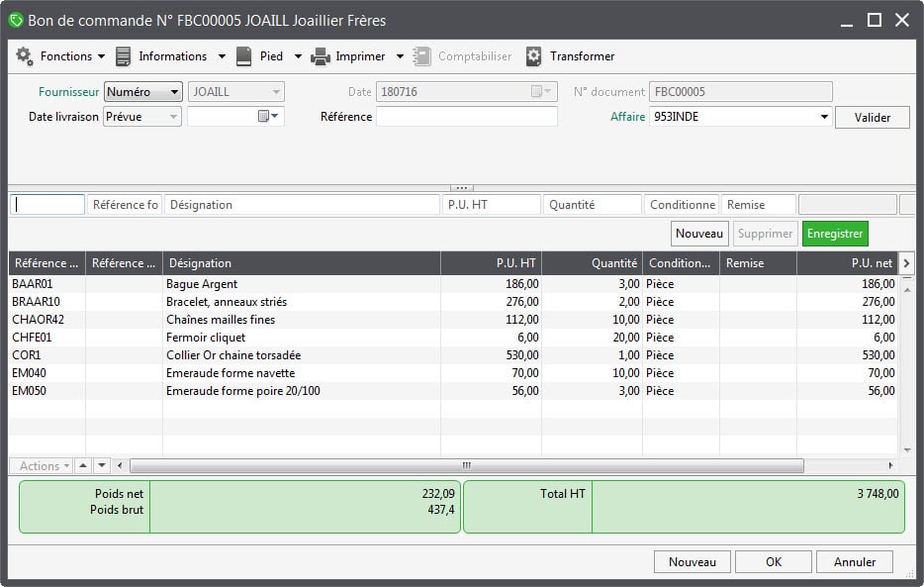The width and height of the screenshot is (924, 587).
Task: Open the Affaire 953INDE dropdown
Action: (824, 116)
